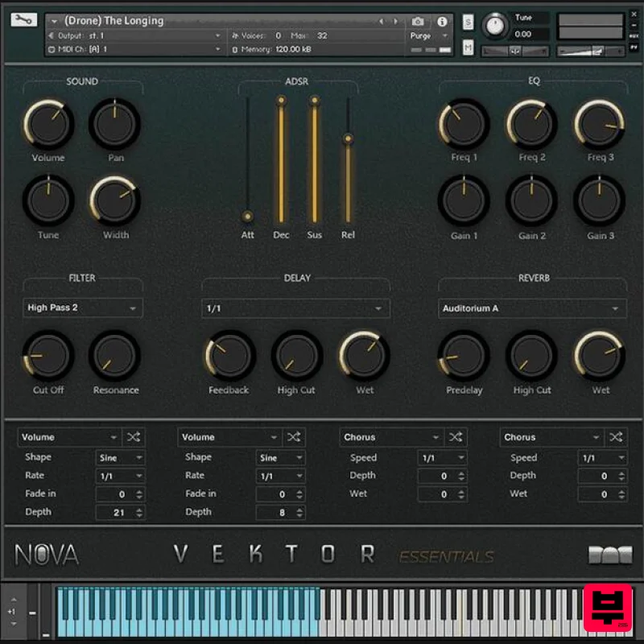Open the Shape dropdown set to Sine
Viewport: 644px width, 644px height.
click(x=119, y=457)
